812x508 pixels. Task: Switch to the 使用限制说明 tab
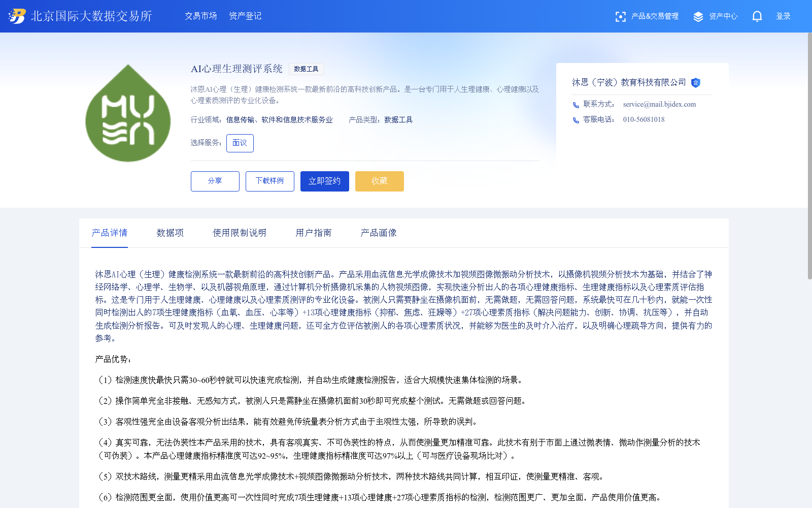click(x=240, y=233)
